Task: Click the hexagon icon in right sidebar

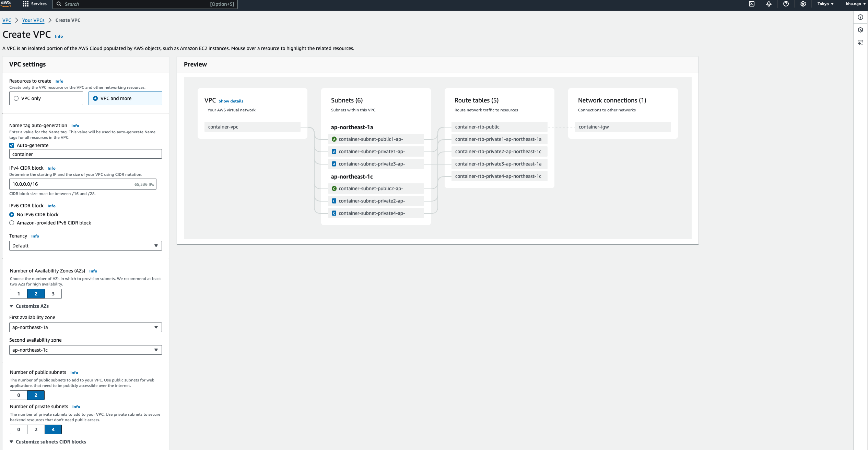Action: pos(860,30)
